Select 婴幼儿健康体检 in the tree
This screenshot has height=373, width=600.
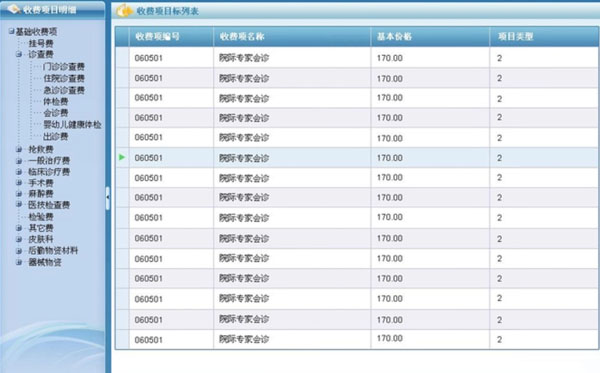click(72, 125)
